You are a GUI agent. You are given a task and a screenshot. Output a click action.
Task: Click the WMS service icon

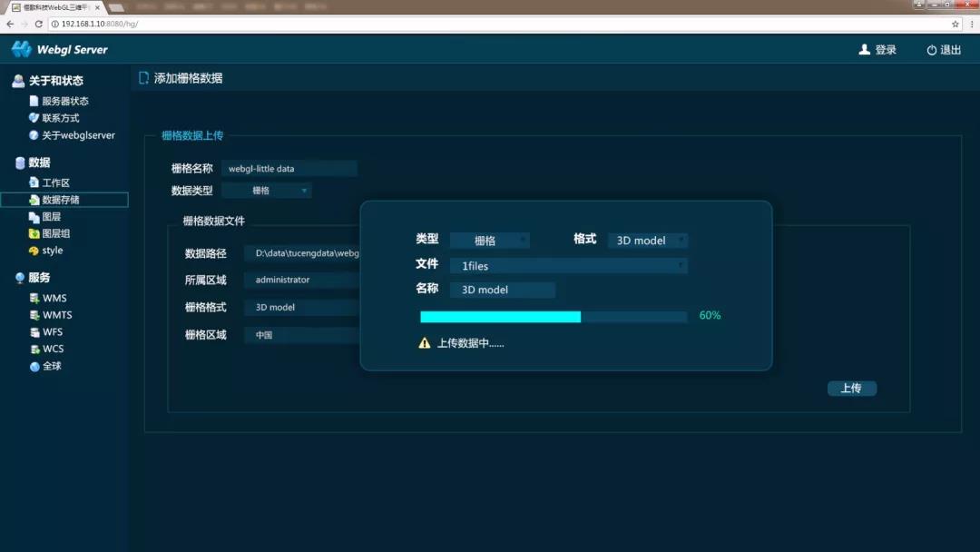[x=34, y=298]
